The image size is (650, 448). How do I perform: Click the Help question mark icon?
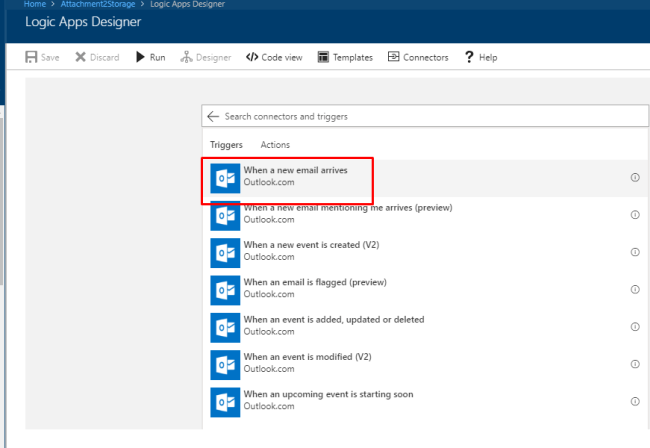[x=469, y=57]
